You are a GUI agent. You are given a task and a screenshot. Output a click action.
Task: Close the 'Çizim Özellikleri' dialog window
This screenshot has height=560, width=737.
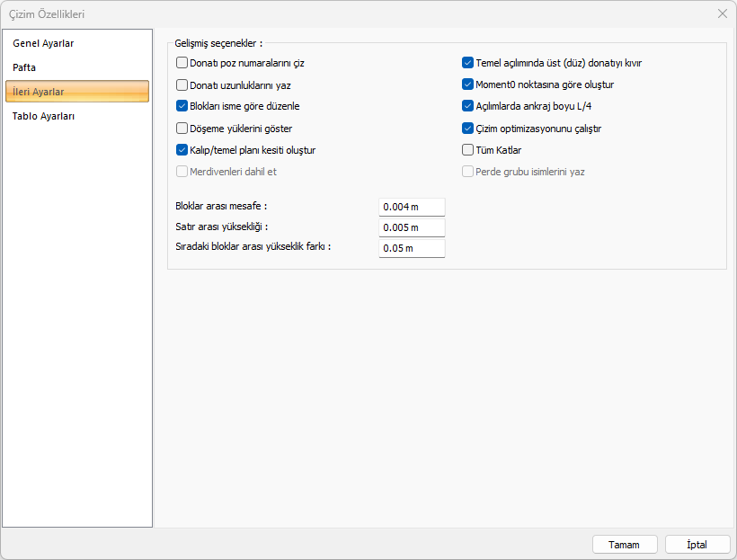coord(723,13)
